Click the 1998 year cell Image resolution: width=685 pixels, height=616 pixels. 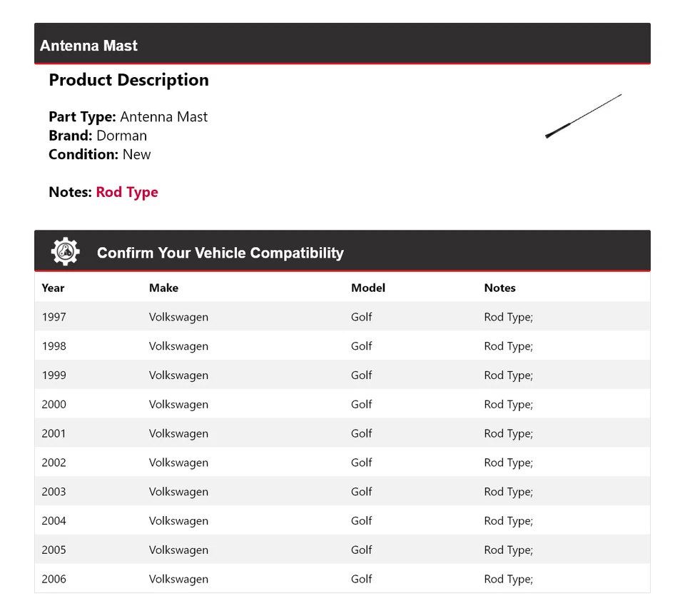54,346
